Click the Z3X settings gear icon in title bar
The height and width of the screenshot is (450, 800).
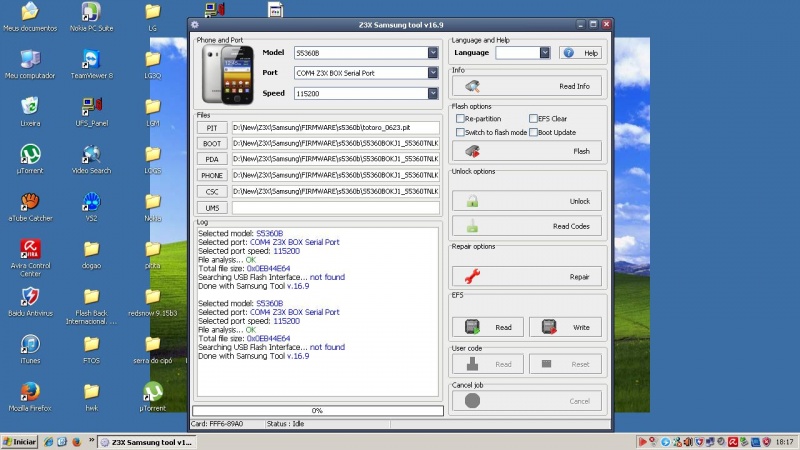pyautogui.click(x=195, y=24)
